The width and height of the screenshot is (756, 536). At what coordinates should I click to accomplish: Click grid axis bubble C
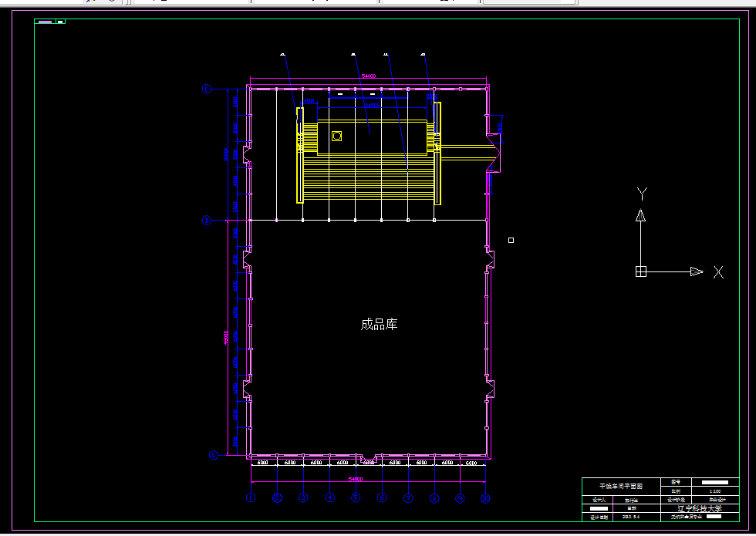(x=207, y=89)
